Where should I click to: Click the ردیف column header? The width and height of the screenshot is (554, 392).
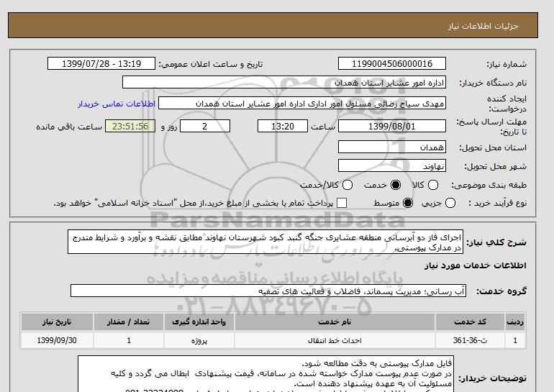click(515, 322)
